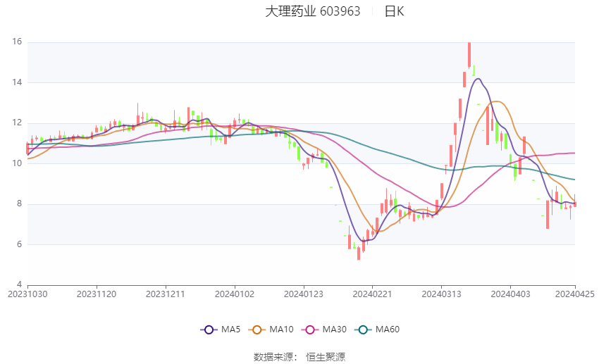The height and width of the screenshot is (364, 599).
Task: Click the lowest red candlestick below 6
Action: click(x=358, y=253)
